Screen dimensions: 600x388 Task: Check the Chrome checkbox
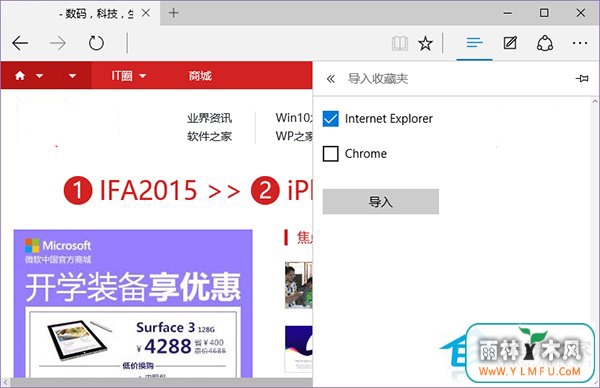click(x=331, y=154)
